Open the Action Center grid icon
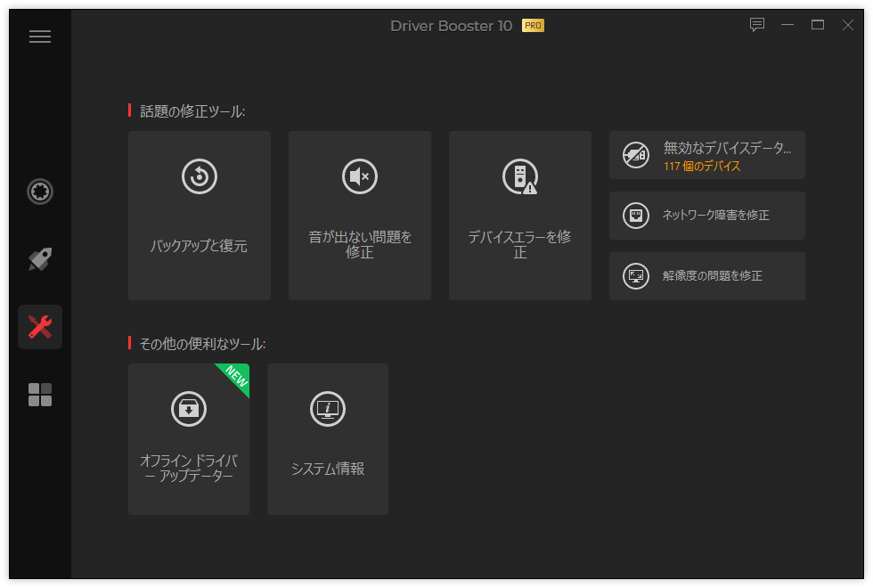 [x=40, y=394]
